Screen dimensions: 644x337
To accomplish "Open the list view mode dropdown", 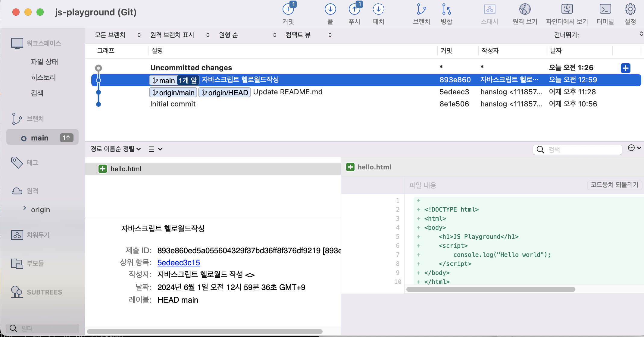I will click(x=155, y=149).
